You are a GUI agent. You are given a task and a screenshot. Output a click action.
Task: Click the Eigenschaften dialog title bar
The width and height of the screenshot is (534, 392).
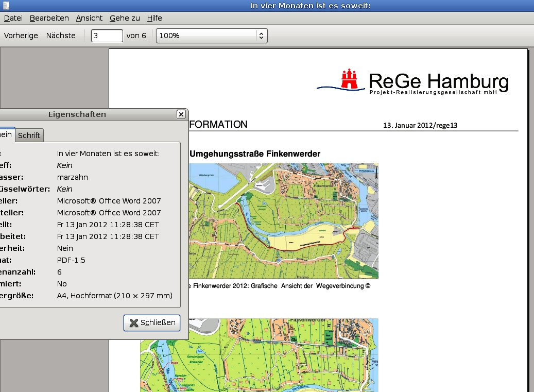pyautogui.click(x=77, y=114)
